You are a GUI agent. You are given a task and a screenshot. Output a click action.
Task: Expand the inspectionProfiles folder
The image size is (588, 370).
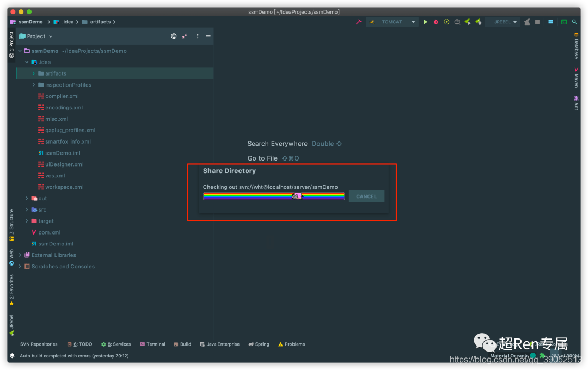(34, 85)
